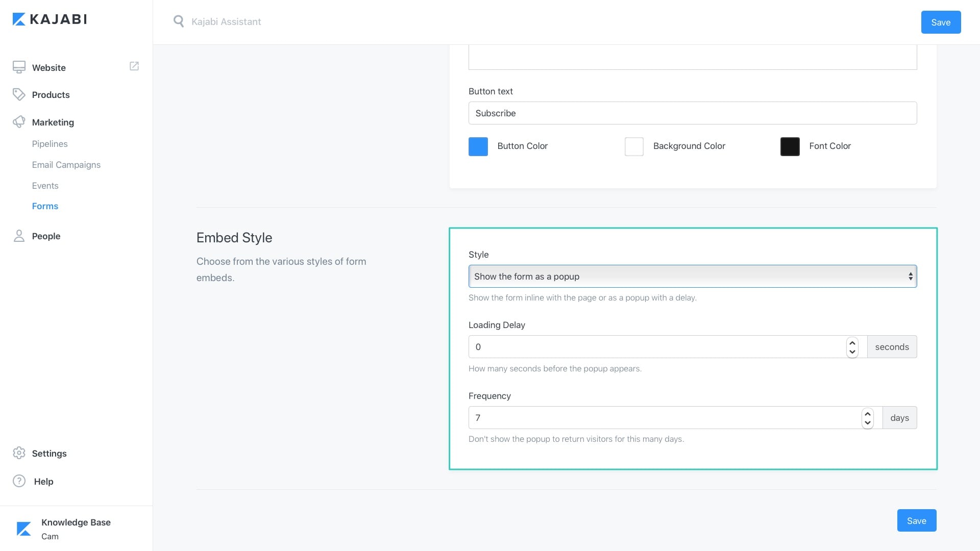
Task: Open the Style popup dropdown
Action: [692, 276]
